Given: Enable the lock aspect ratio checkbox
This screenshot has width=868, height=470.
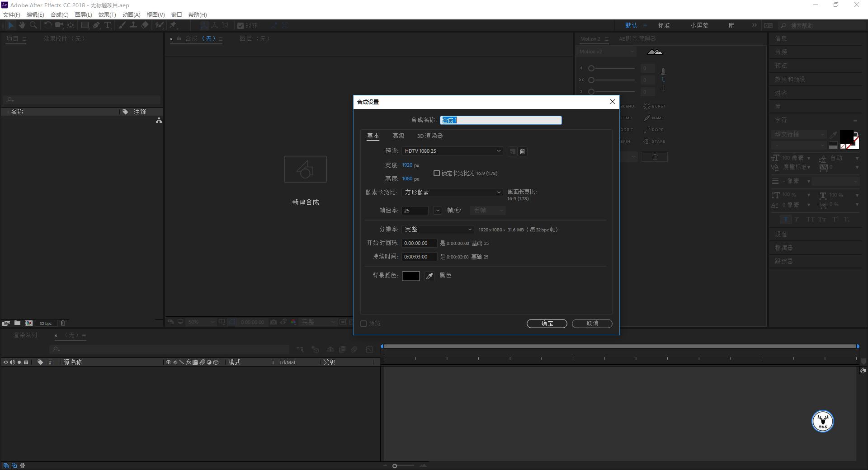Looking at the screenshot, I should (x=437, y=173).
